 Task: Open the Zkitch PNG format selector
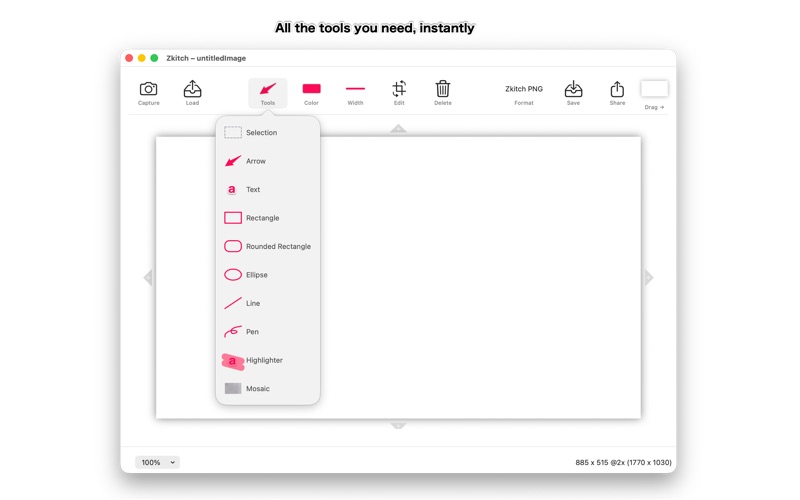523,89
